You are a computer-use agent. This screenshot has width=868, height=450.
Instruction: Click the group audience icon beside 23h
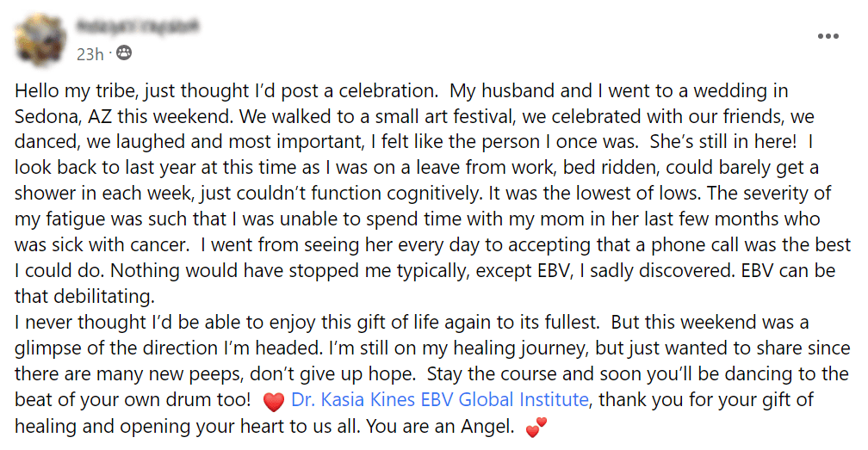[x=124, y=53]
